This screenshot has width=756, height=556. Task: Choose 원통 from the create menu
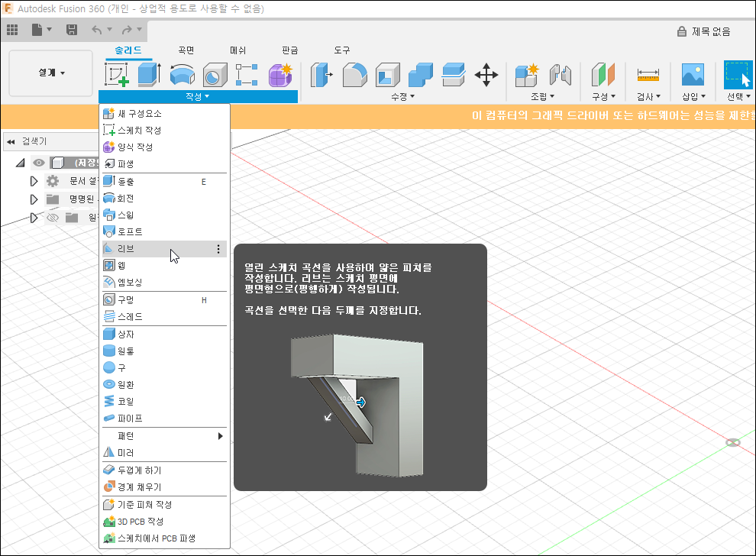tap(164, 351)
